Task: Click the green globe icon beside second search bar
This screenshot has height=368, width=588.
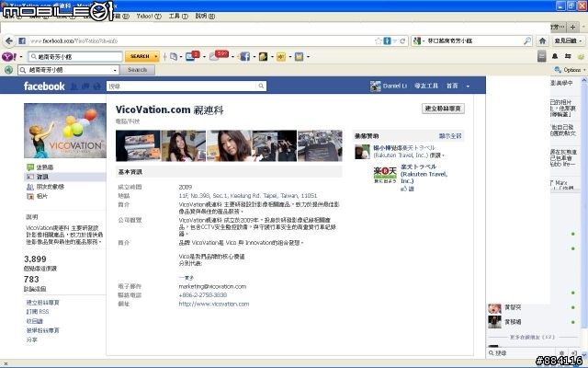Action: pyautogui.click(x=8, y=70)
